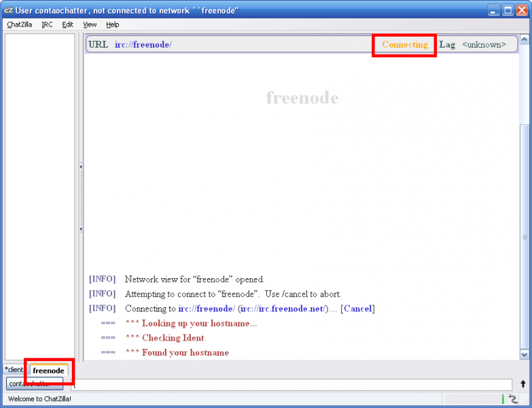The image size is (532, 408).
Task: Click the message input text field
Action: coord(292,385)
